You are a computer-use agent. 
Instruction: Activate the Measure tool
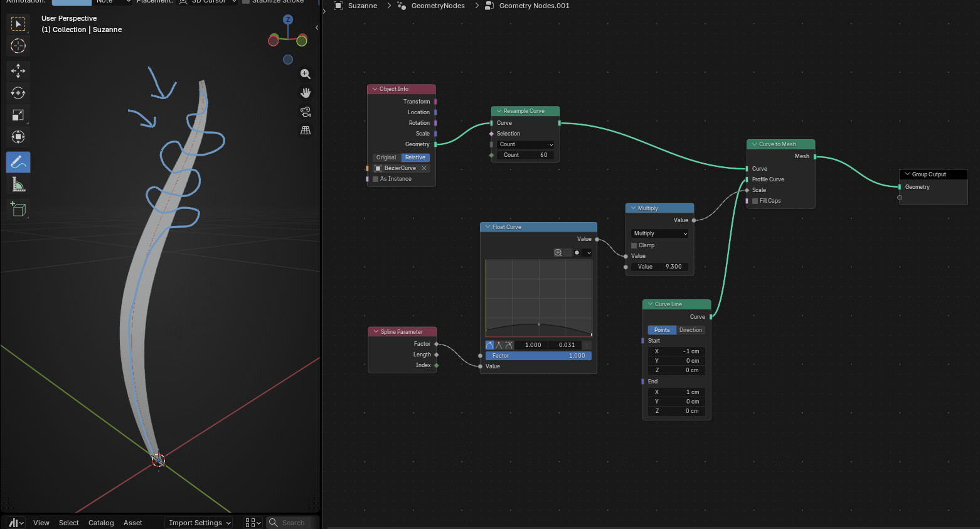click(18, 184)
